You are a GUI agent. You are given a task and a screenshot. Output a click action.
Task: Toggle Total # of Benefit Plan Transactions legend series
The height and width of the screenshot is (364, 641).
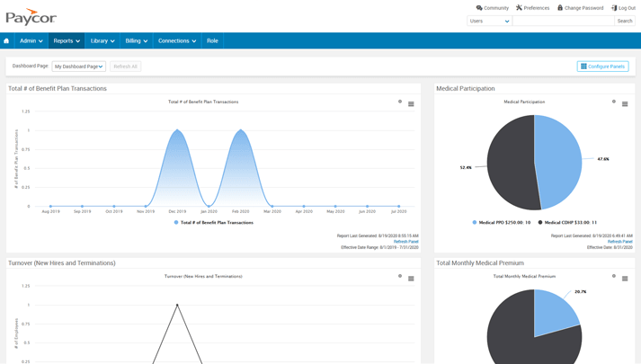[213, 223]
